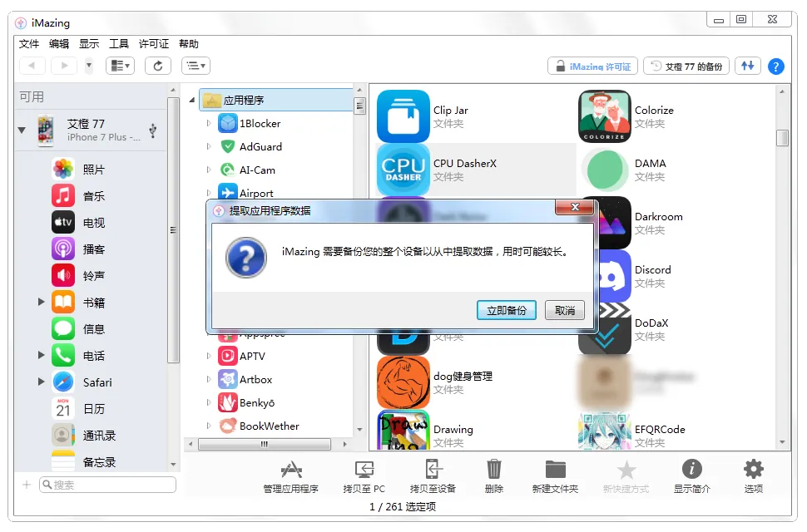807x532 pixels.
Task: Open Options (选项) gear icon
Action: (754, 476)
